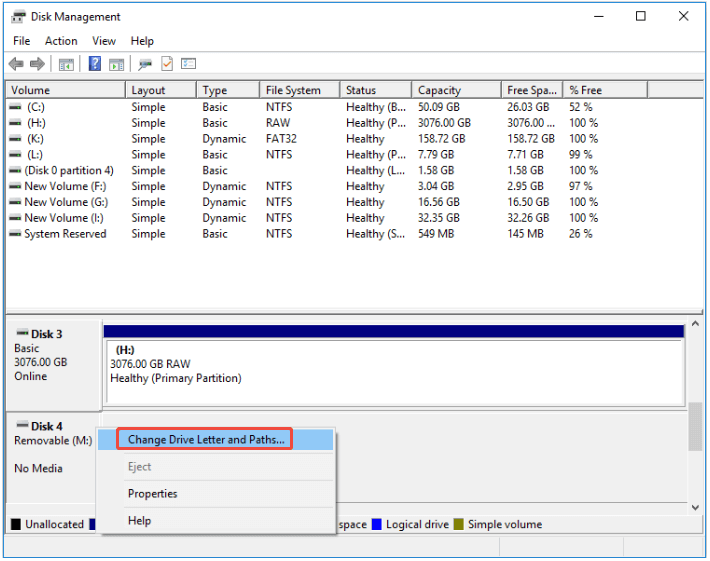Sort by the Volume column header
The image size is (710, 561).
tap(66, 90)
